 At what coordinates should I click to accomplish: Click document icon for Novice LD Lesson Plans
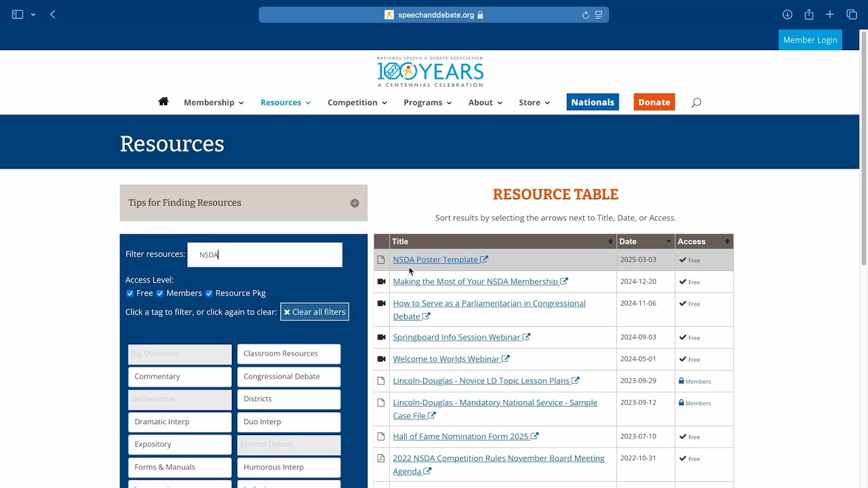tap(381, 381)
